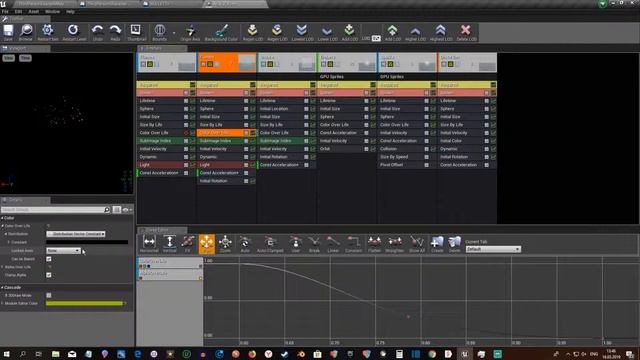Select Color Over Life module in second emitter
The image size is (640, 360).
click(221, 133)
